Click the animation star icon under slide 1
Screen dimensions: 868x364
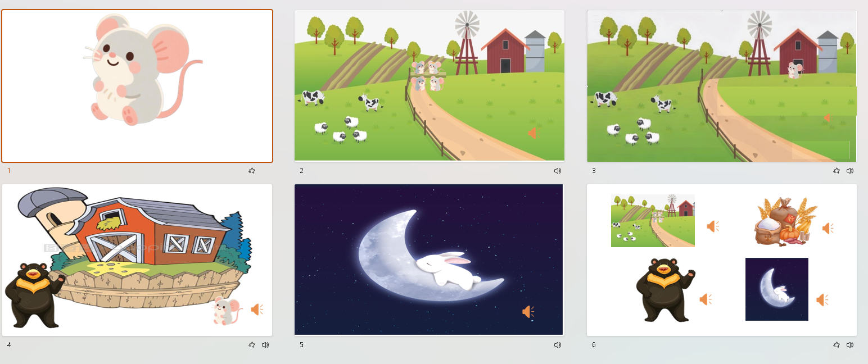252,171
